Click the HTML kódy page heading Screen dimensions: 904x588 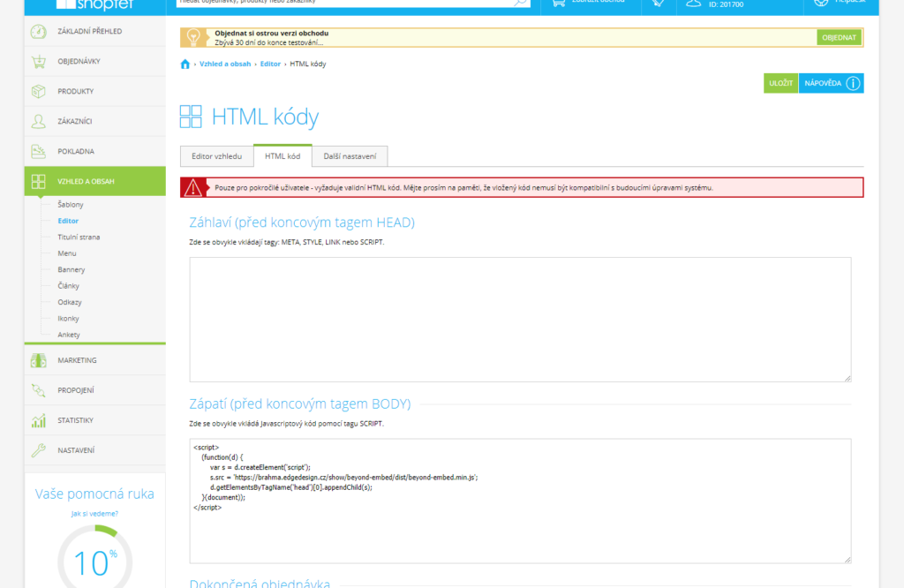pos(265,117)
